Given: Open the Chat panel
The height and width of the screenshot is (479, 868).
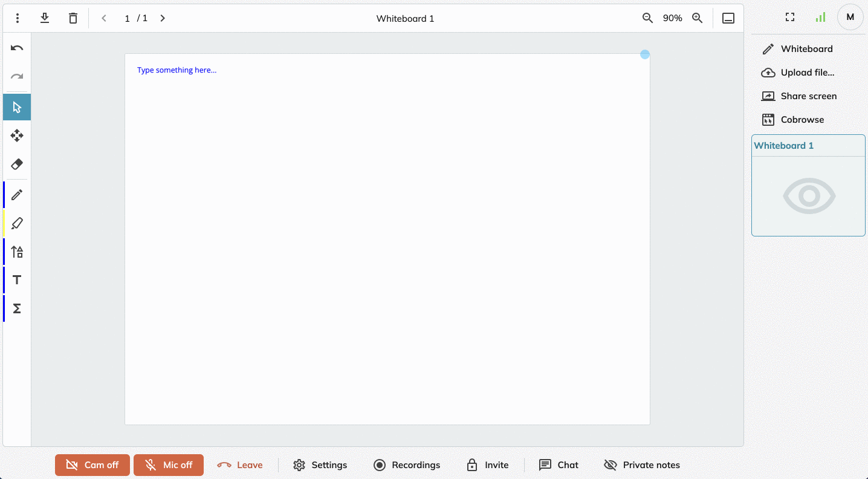Looking at the screenshot, I should [559, 465].
